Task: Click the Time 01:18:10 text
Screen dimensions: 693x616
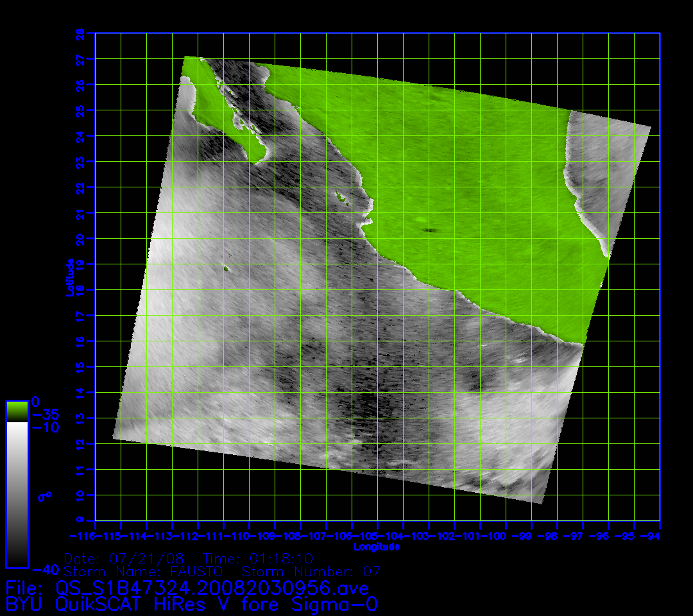Action: (257, 558)
